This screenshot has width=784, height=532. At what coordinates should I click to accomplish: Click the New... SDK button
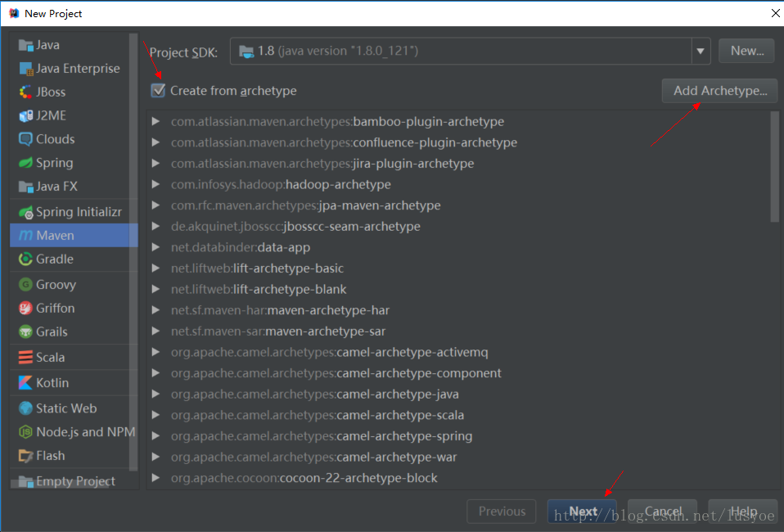[747, 51]
